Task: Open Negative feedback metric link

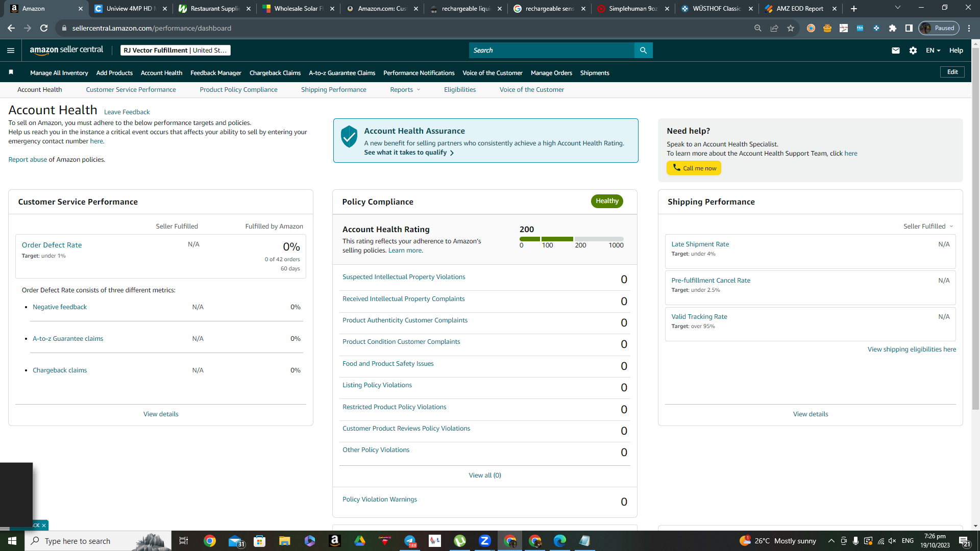Action: (x=60, y=307)
